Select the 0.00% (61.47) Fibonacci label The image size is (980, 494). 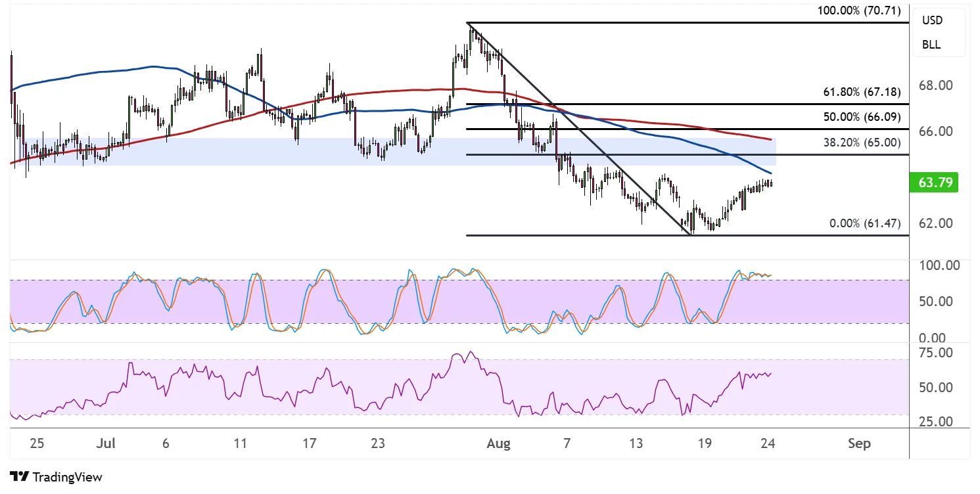point(864,223)
